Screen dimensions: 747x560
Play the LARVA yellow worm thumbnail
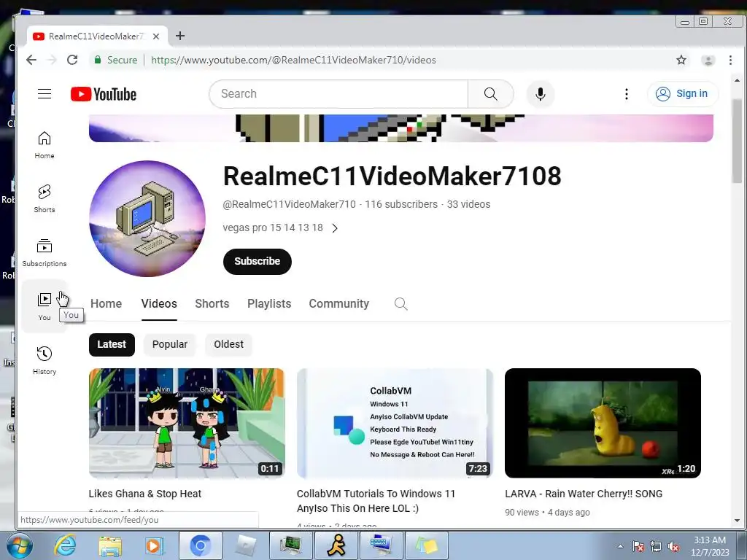pos(603,423)
